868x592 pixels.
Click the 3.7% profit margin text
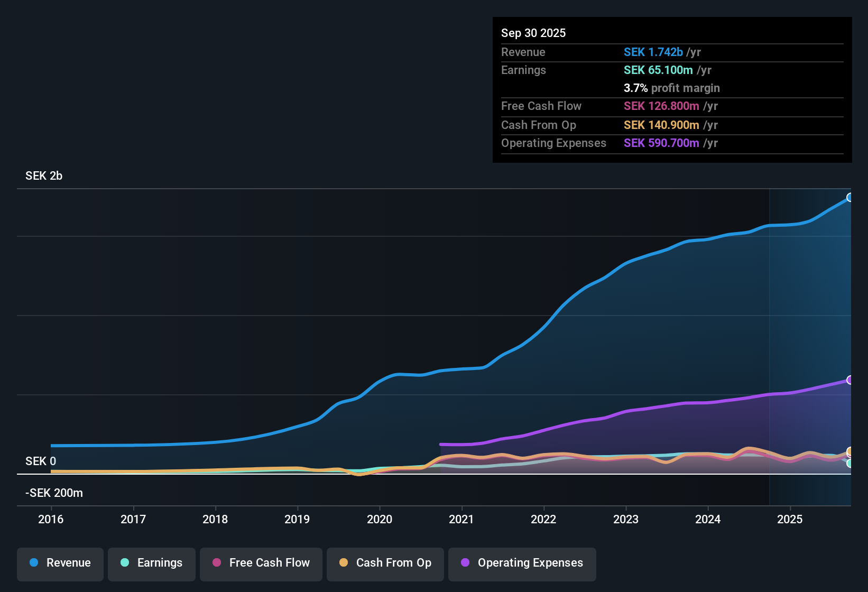pyautogui.click(x=672, y=88)
